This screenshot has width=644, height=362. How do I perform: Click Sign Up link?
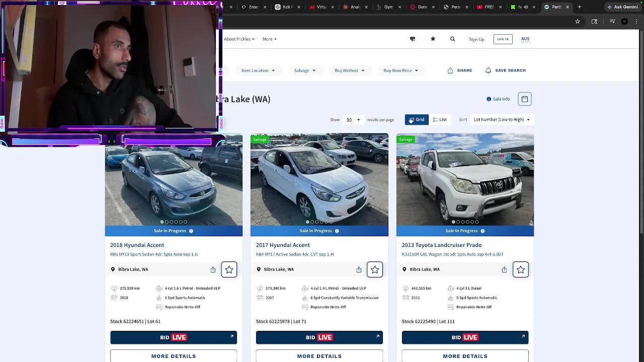point(476,39)
